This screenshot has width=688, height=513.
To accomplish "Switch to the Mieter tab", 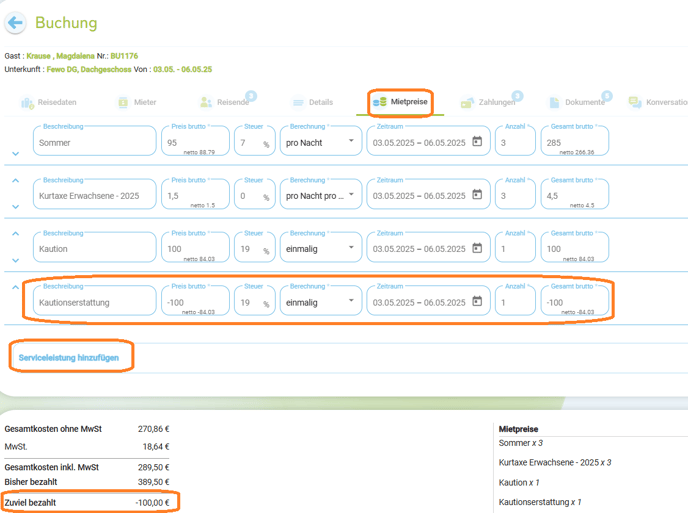I will 137,102.
